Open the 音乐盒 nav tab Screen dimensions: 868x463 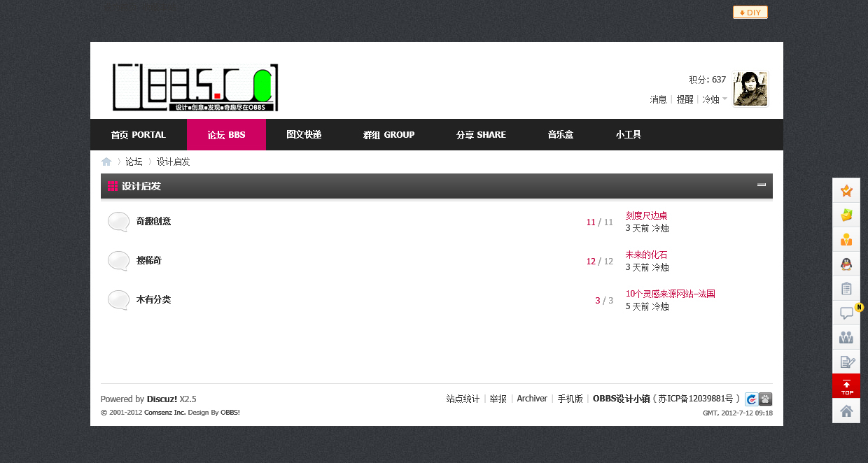pyautogui.click(x=561, y=135)
